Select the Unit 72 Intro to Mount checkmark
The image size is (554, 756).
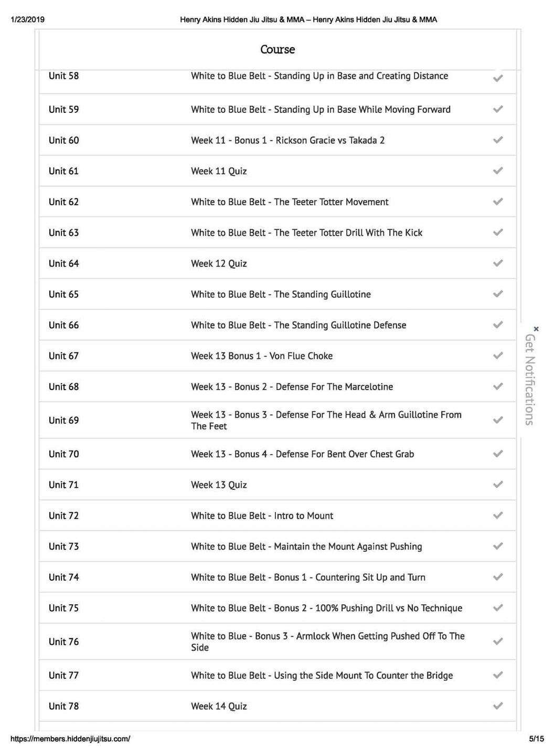(x=498, y=516)
